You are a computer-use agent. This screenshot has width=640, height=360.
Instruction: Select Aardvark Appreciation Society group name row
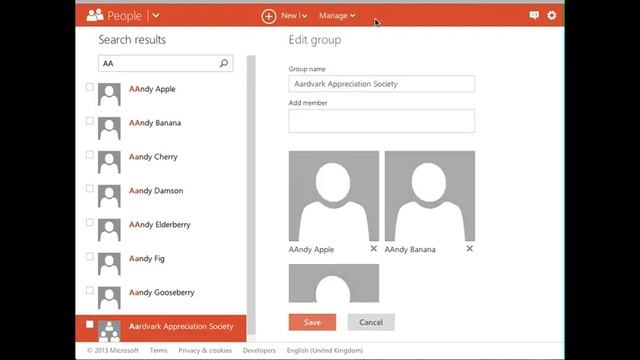[x=161, y=328]
